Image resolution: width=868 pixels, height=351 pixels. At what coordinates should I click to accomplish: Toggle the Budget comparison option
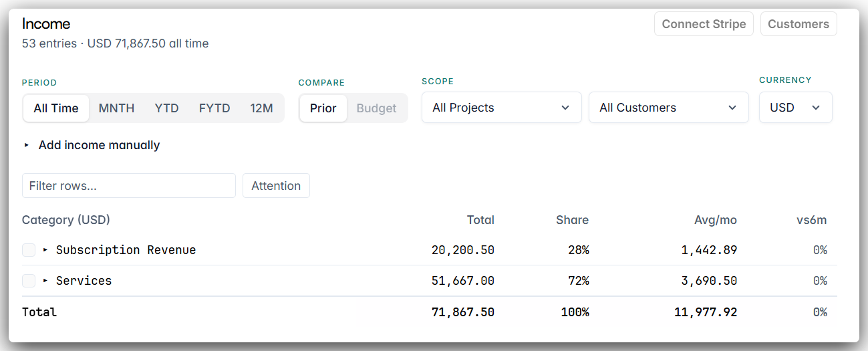(377, 108)
